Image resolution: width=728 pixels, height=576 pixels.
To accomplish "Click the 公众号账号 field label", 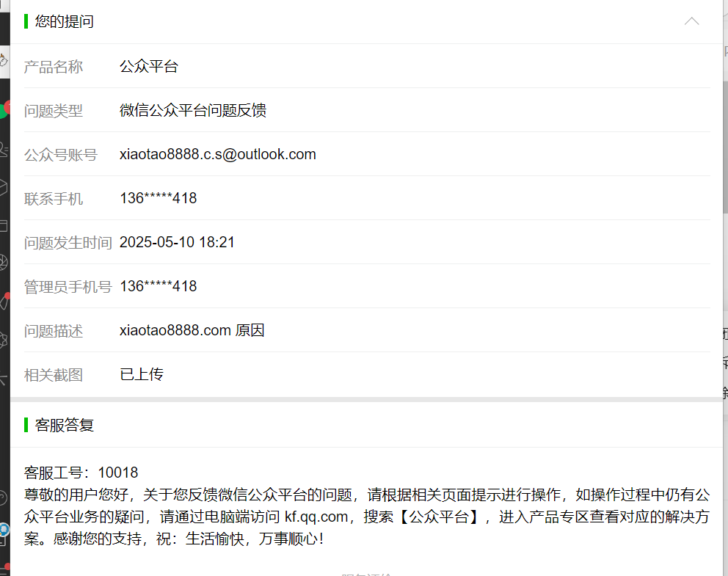I will tap(61, 155).
